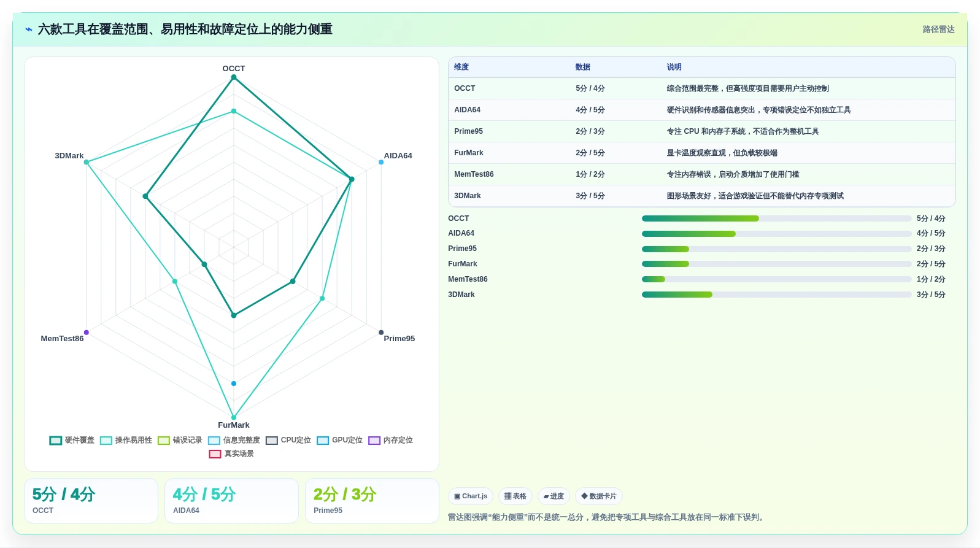The height and width of the screenshot is (548, 980).
Task: Click the 3DMark axis label on radar
Action: 69,156
